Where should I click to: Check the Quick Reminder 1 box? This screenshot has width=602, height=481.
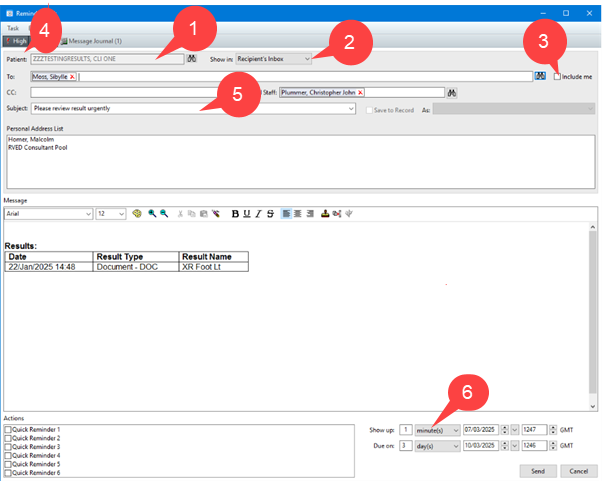9,429
